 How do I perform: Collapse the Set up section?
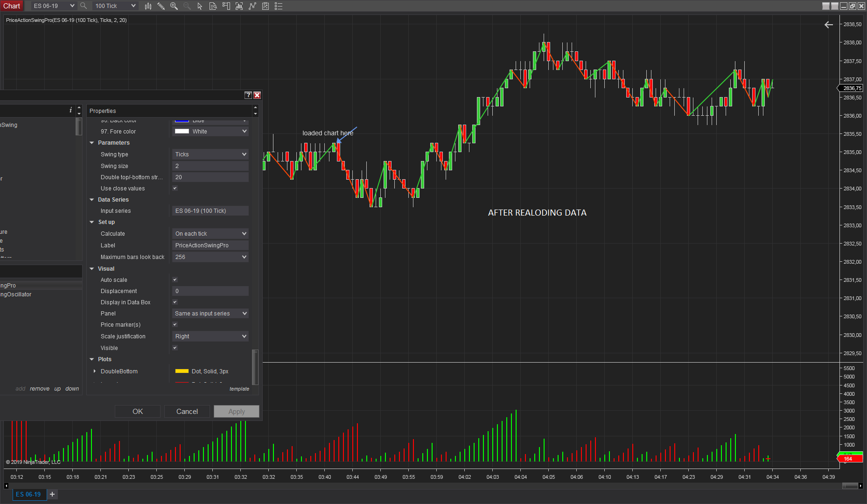pyautogui.click(x=92, y=222)
